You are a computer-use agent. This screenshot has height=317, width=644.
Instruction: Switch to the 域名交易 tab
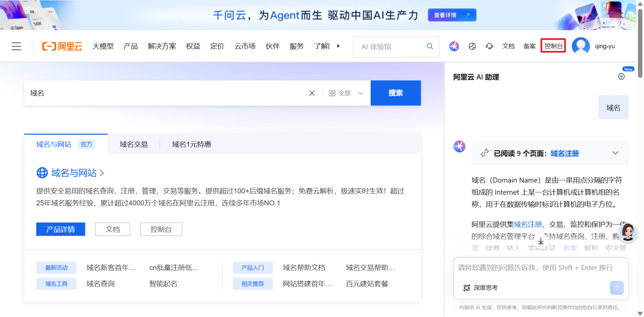[x=134, y=144]
